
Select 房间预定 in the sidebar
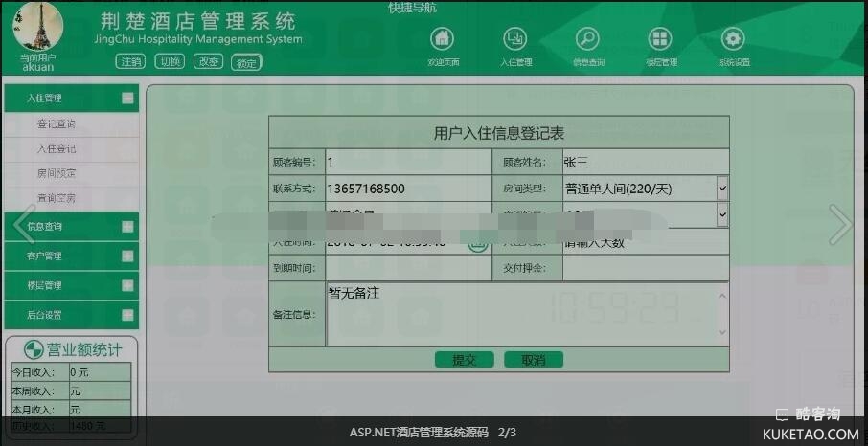56,173
